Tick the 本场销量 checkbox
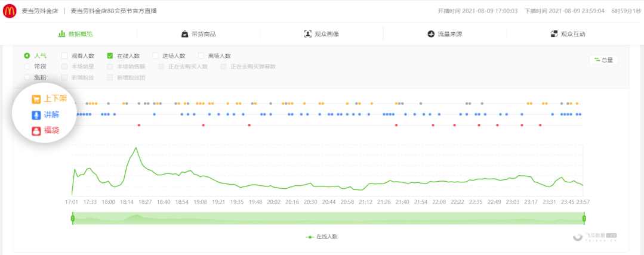644x255 pixels. coord(64,66)
